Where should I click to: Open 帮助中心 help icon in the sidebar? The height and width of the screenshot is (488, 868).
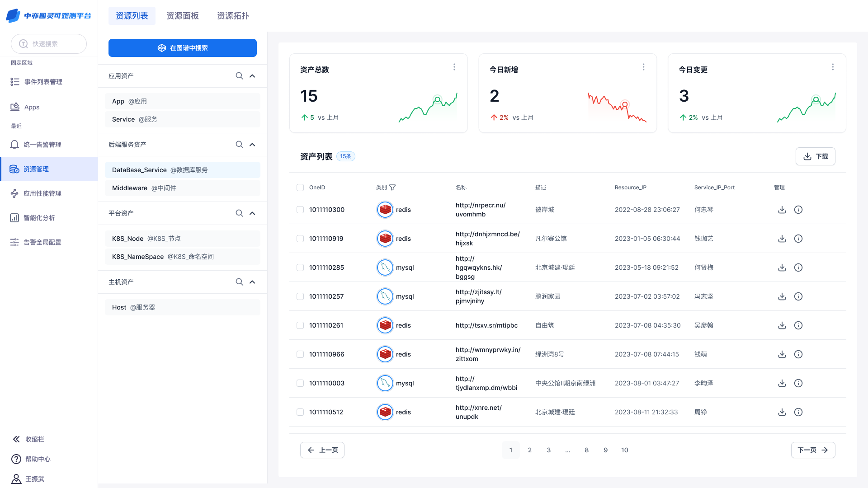point(16,459)
